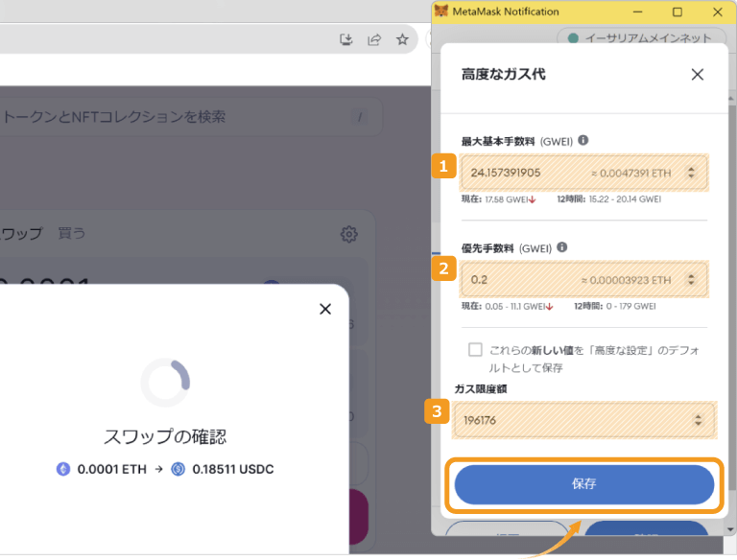Close the MetaMask Notification window
The height and width of the screenshot is (560, 737).
[718, 12]
